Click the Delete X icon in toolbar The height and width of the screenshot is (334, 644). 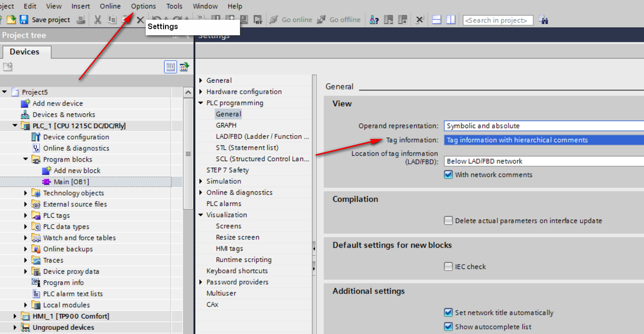(x=140, y=20)
